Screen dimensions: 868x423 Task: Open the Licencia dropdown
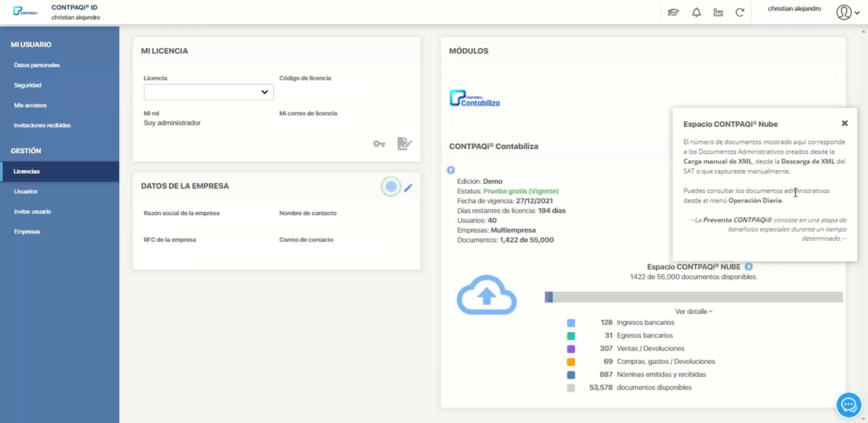[x=208, y=92]
